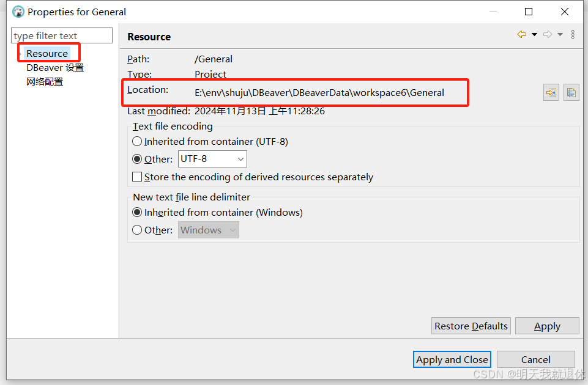Screen dimensions: 588x385
Task: Click the Last modified date value
Action: (x=259, y=111)
